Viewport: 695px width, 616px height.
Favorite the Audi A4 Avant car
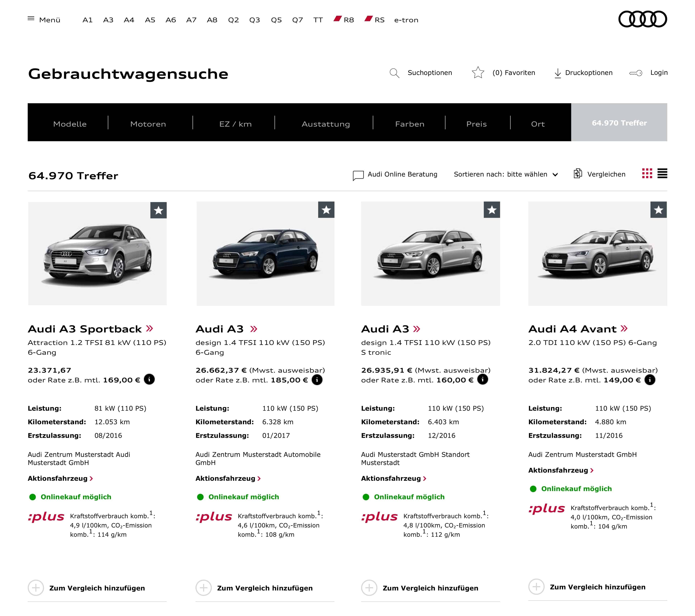659,210
